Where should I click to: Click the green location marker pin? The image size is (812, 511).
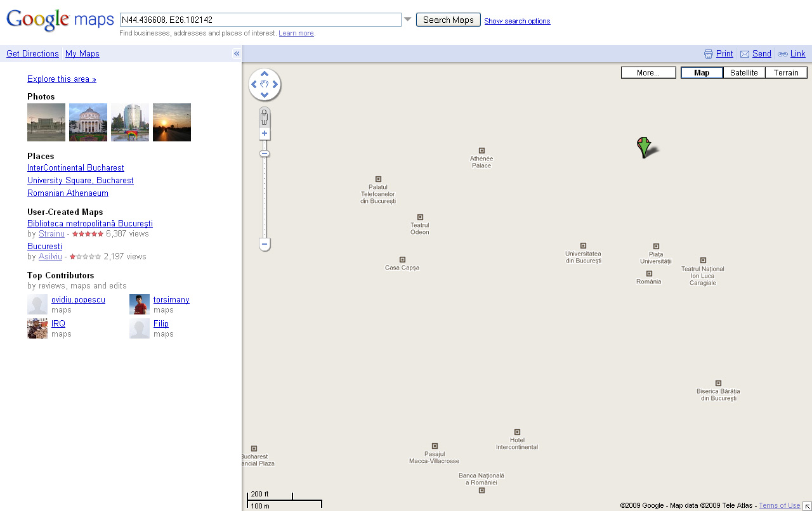[x=644, y=147]
